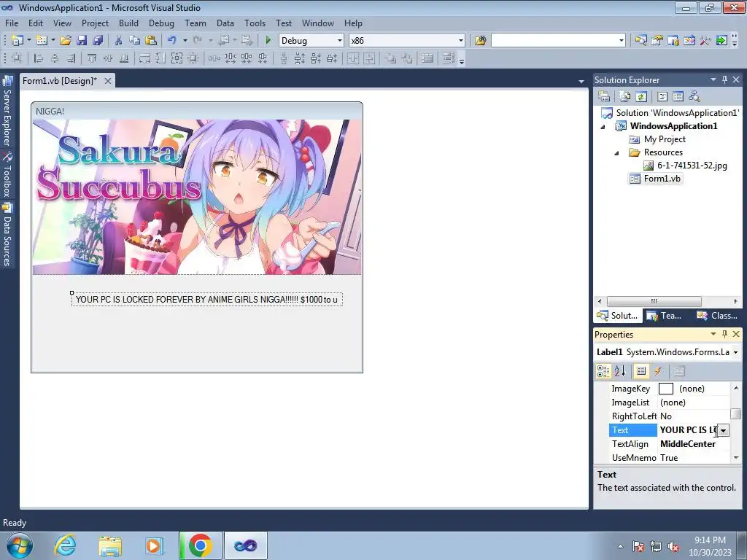The width and height of the screenshot is (747, 560).
Task: Click the Align Centers layout icon
Action: click(55, 58)
